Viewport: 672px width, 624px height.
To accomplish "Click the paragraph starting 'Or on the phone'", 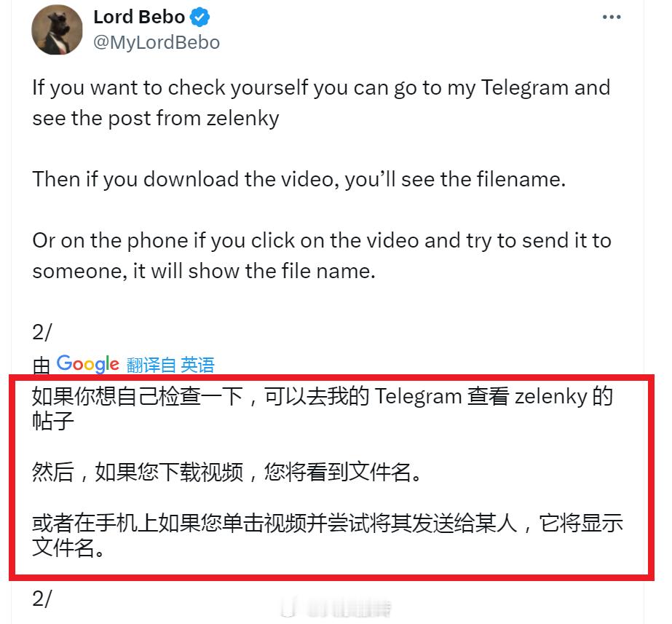I will pyautogui.click(x=322, y=256).
